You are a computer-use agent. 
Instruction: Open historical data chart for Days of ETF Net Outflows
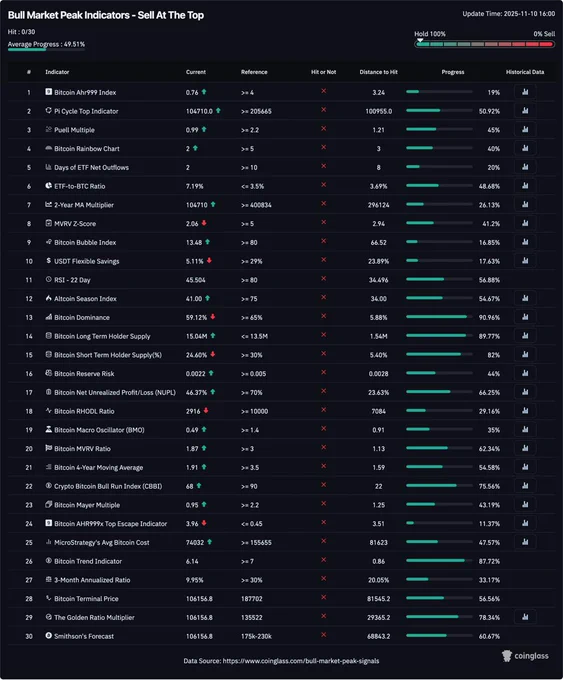[x=525, y=167]
